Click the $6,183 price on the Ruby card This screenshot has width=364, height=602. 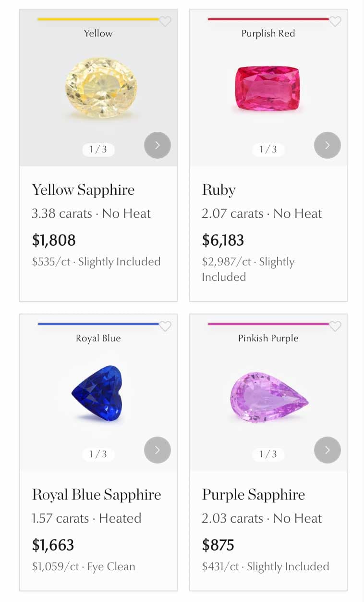223,240
